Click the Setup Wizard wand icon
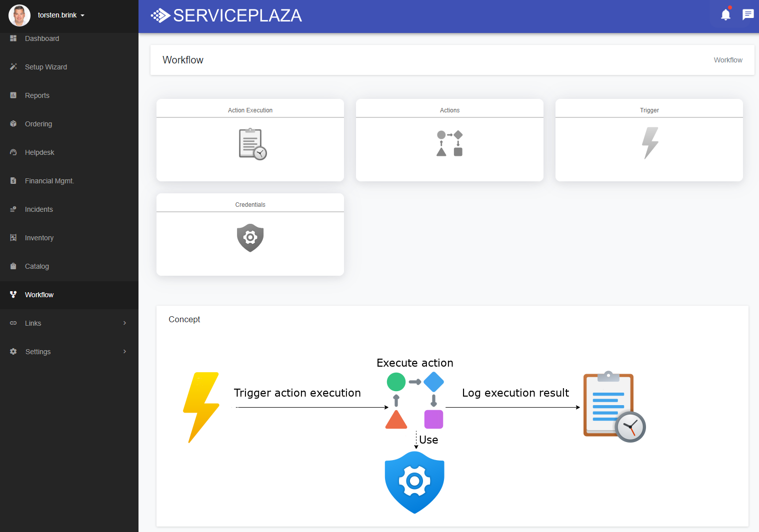Viewport: 759px width, 532px height. 13,67
